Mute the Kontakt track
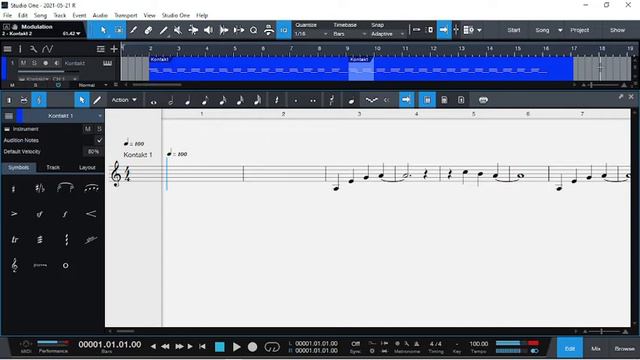 [x=23, y=63]
